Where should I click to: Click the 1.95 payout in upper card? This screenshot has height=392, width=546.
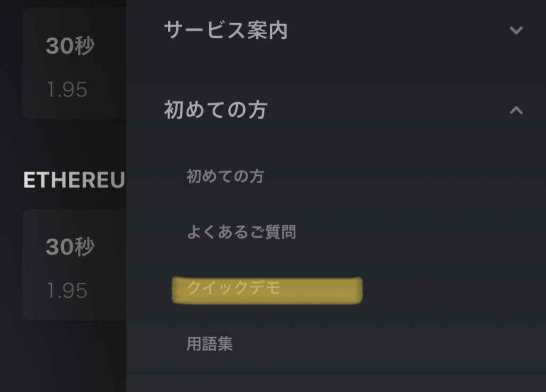pyautogui.click(x=67, y=90)
